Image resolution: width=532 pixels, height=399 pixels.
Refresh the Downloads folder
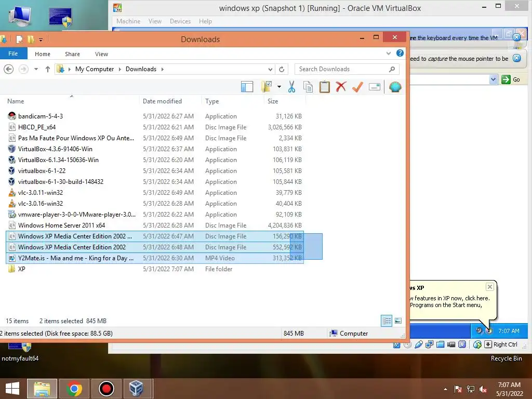pyautogui.click(x=282, y=69)
